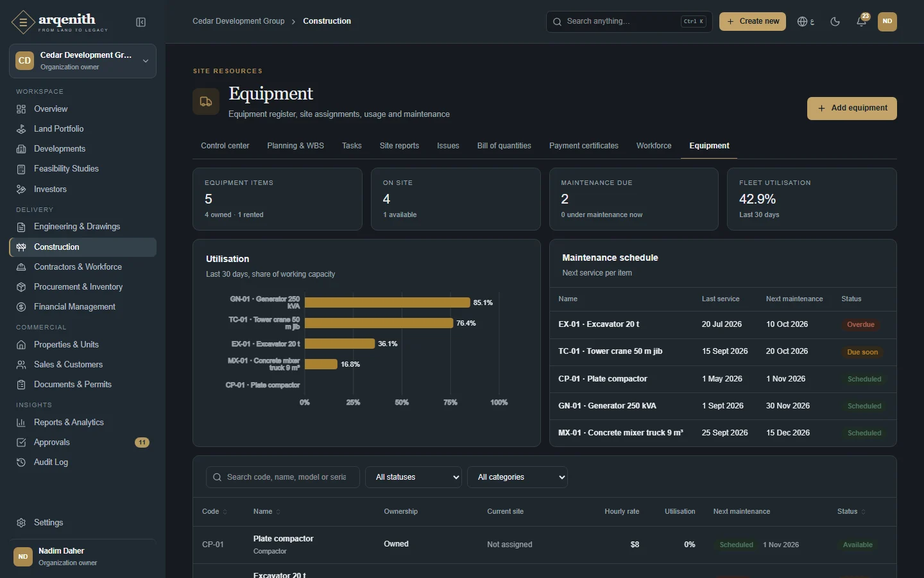924x578 pixels.
Task: Select the Equipment tab
Action: click(709, 146)
